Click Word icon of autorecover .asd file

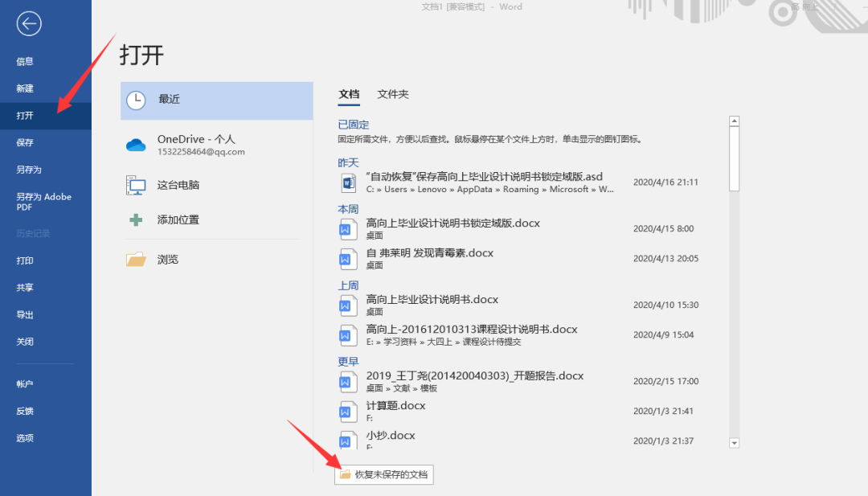pos(348,182)
